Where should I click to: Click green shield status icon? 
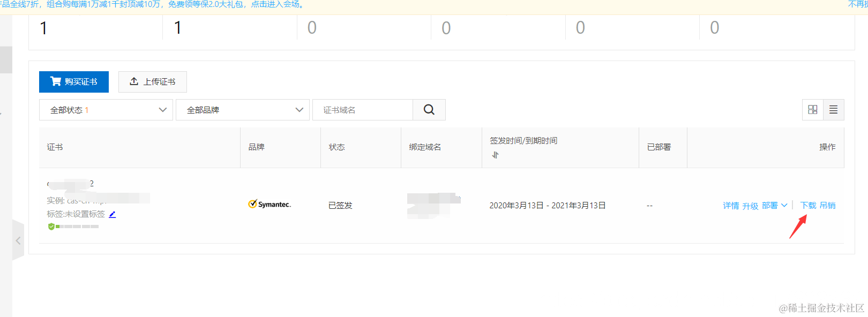(51, 227)
